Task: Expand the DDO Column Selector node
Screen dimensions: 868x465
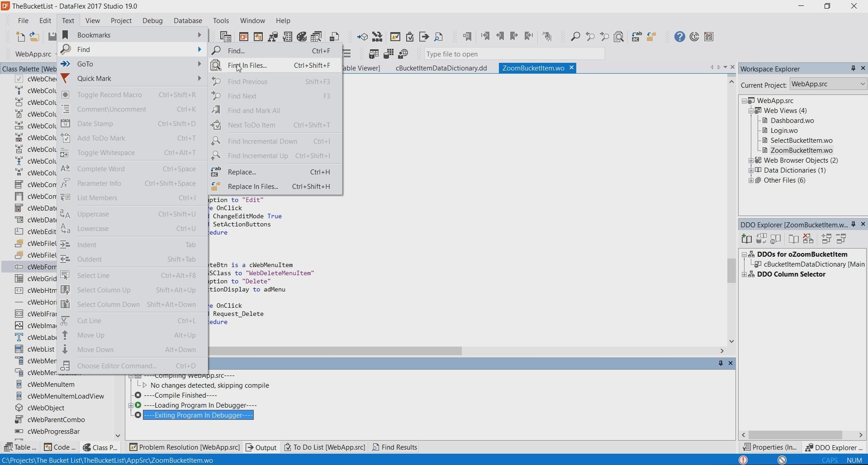Action: (x=744, y=274)
